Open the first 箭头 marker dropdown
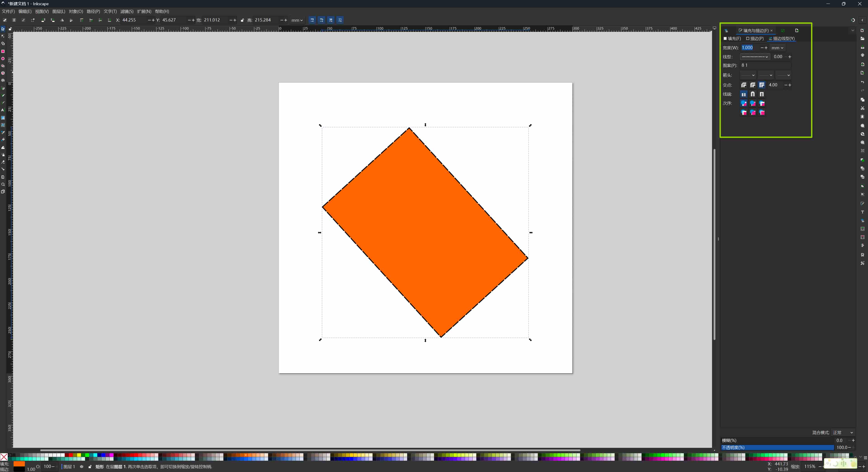The width and height of the screenshot is (868, 472). tap(748, 75)
